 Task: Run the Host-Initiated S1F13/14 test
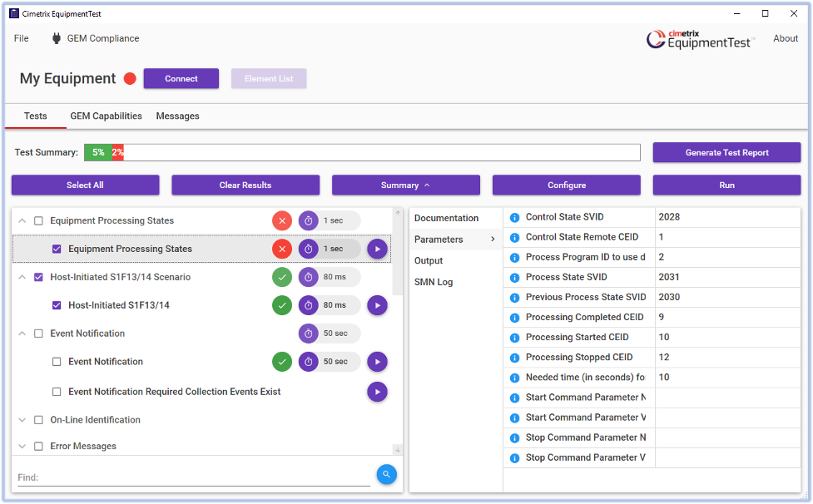click(378, 305)
